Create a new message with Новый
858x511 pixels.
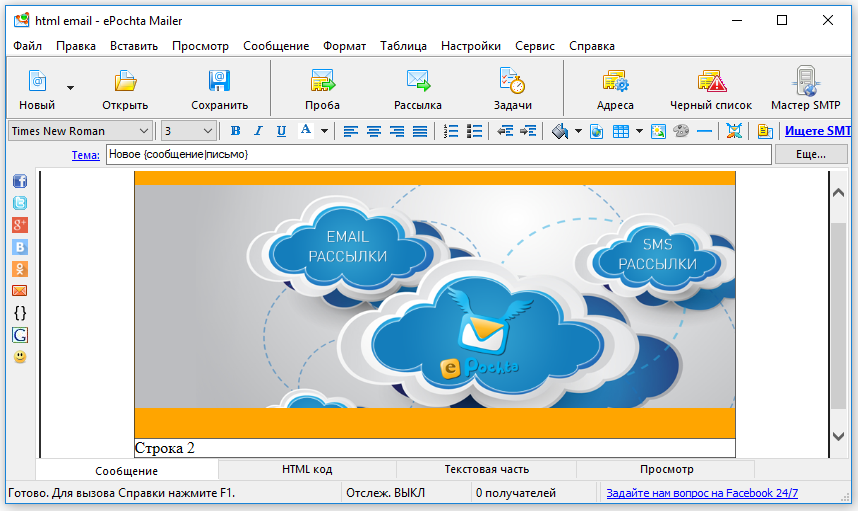pyautogui.click(x=37, y=89)
